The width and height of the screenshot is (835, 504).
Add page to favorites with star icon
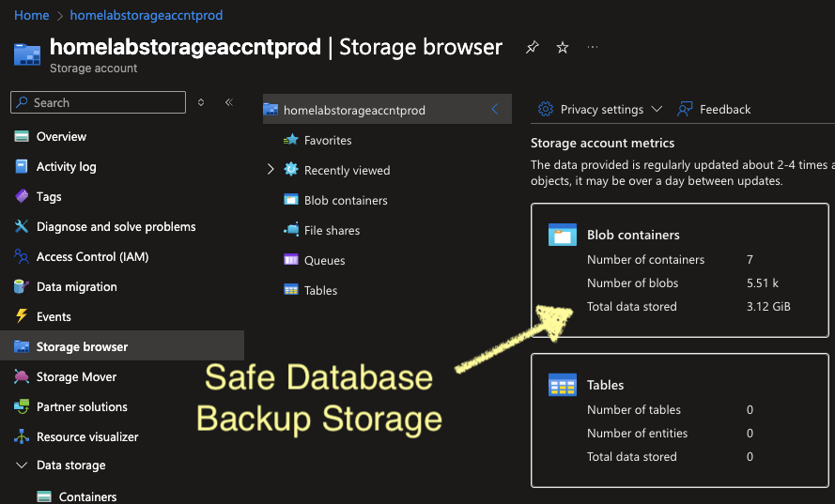[563, 47]
